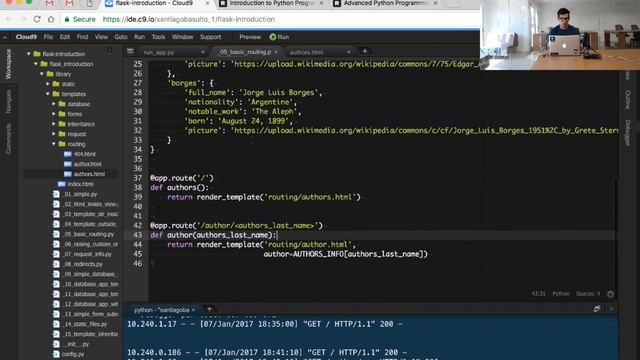Collapse the library folder
Image resolution: width=640 pixels, height=360 pixels.
[x=42, y=74]
